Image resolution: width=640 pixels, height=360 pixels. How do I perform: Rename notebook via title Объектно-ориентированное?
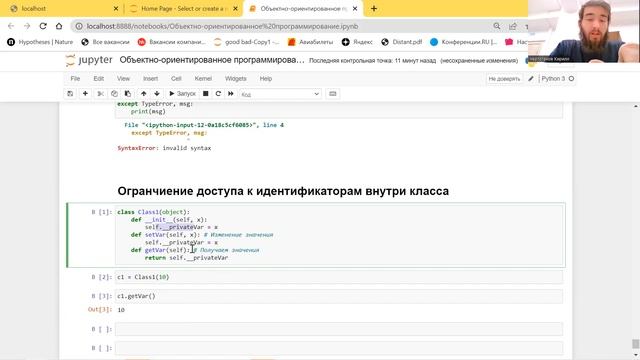(212, 60)
